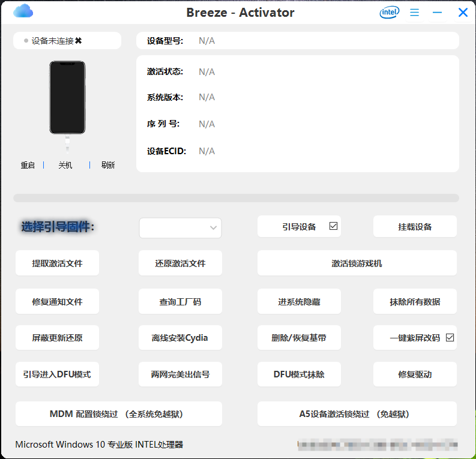Minimize the Breeze Activator window

437,13
